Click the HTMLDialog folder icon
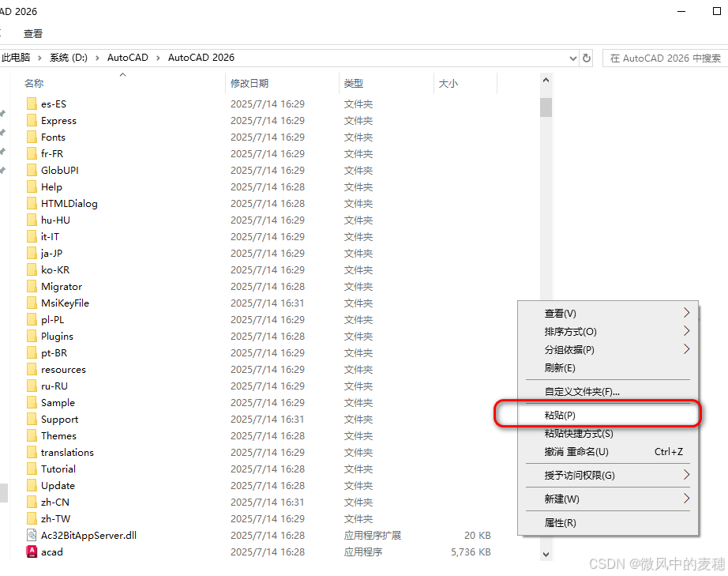728x576 pixels. 32,204
